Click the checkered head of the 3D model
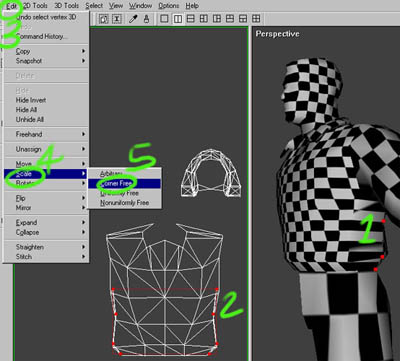 [313, 90]
